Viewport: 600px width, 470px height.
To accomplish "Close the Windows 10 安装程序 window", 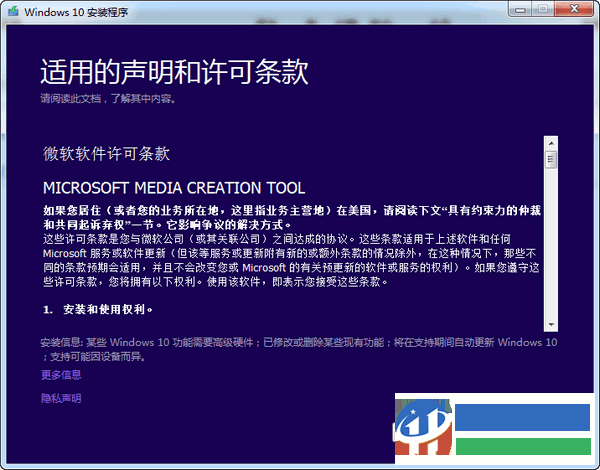I will tap(574, 9).
